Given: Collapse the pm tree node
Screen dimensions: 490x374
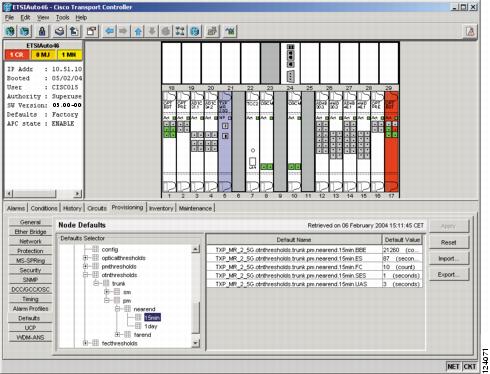Looking at the screenshot, I should [x=107, y=301].
